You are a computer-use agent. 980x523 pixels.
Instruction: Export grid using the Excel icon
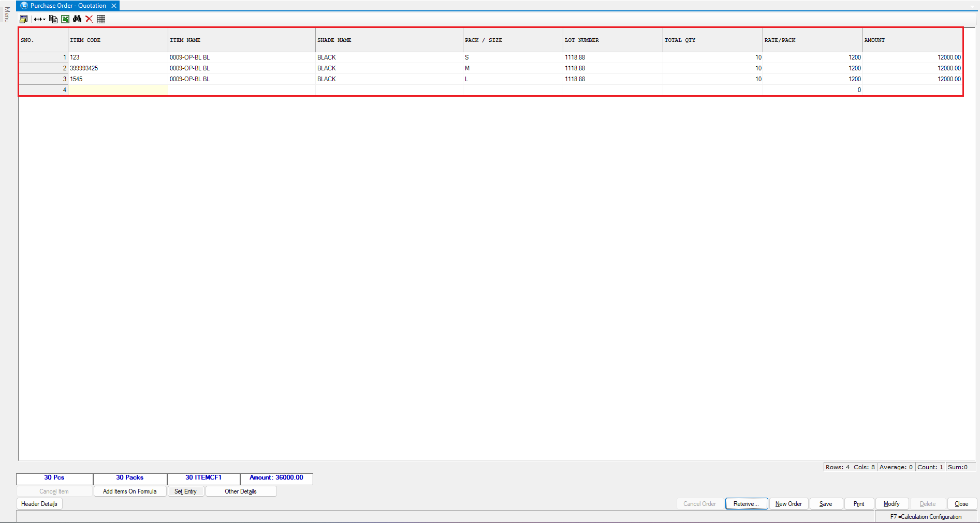point(65,19)
